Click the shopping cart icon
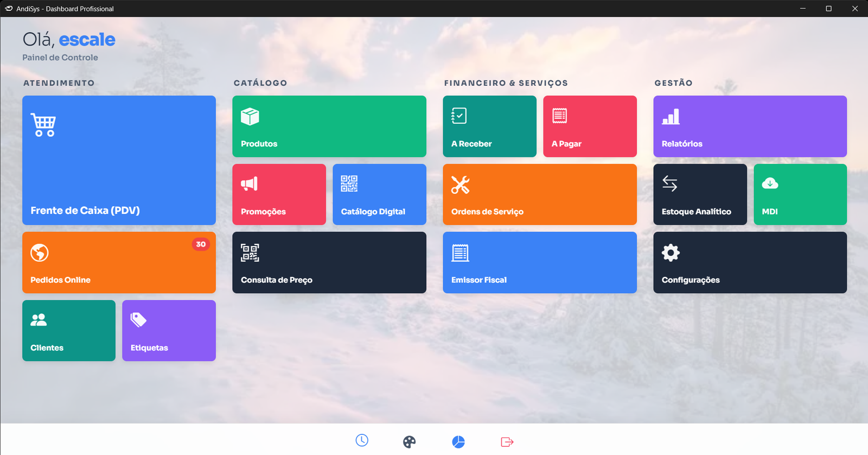868x455 pixels. pyautogui.click(x=43, y=125)
